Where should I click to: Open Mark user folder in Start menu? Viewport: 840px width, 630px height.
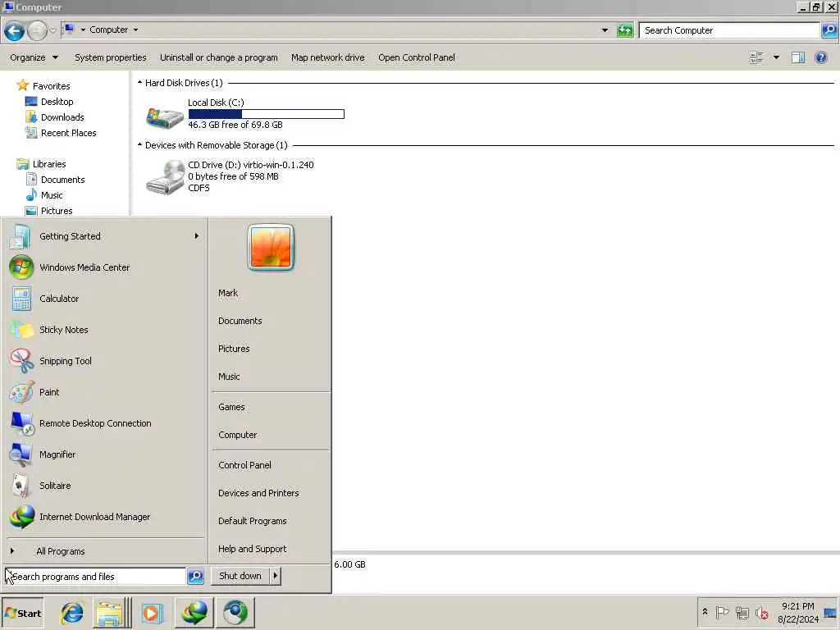tap(228, 293)
